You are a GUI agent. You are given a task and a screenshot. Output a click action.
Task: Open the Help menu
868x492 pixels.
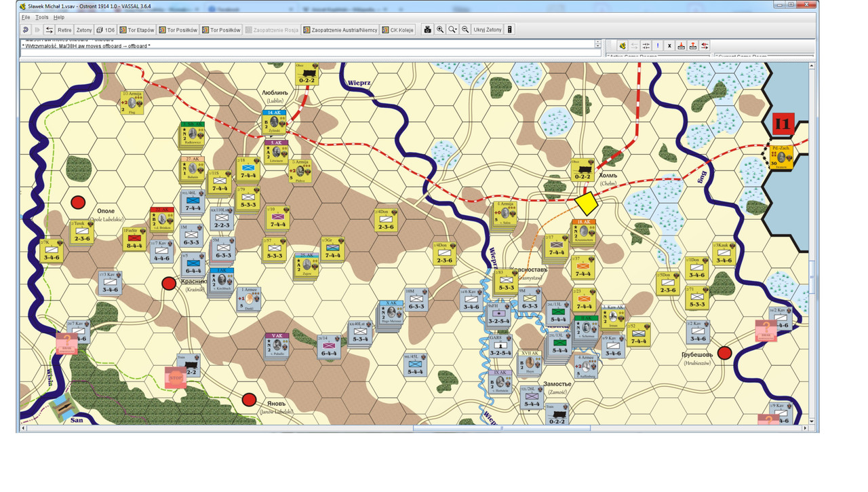point(59,17)
